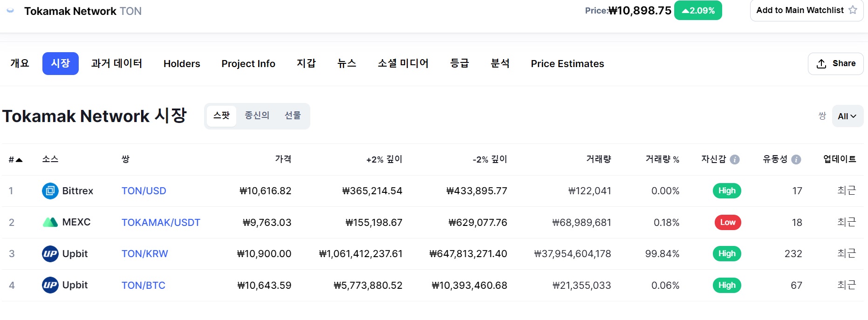Click the Tokamak Network TON title

pyautogui.click(x=83, y=11)
